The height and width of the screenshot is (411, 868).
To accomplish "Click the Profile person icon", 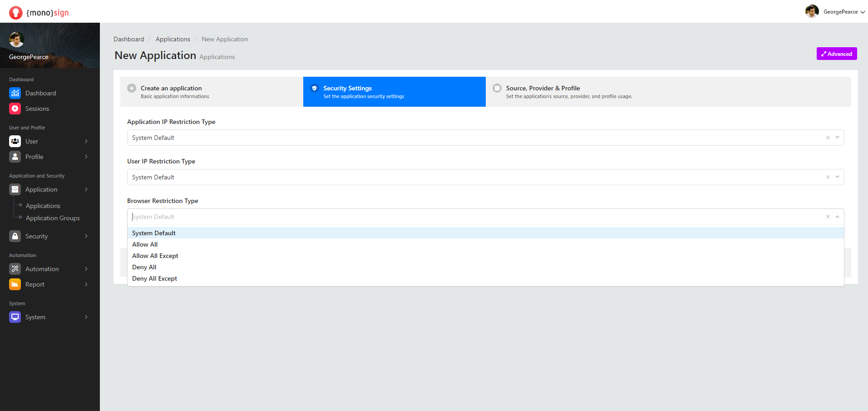I will coord(15,157).
